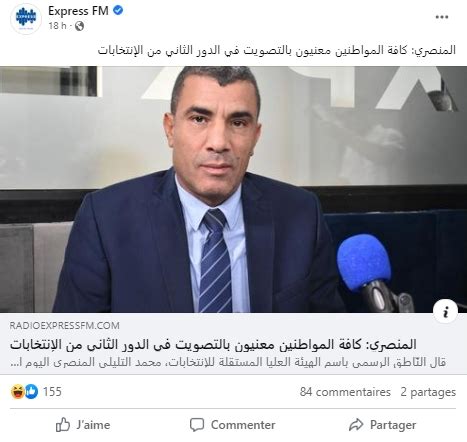This screenshot has width=467, height=442.
Task: View the 155 reactions list
Action: pos(52,392)
